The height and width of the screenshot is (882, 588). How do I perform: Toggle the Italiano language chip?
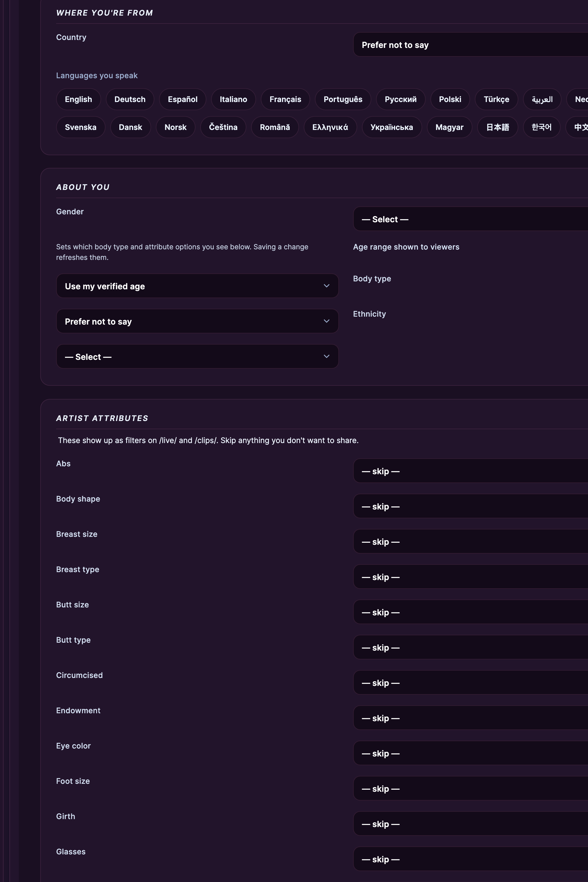233,99
